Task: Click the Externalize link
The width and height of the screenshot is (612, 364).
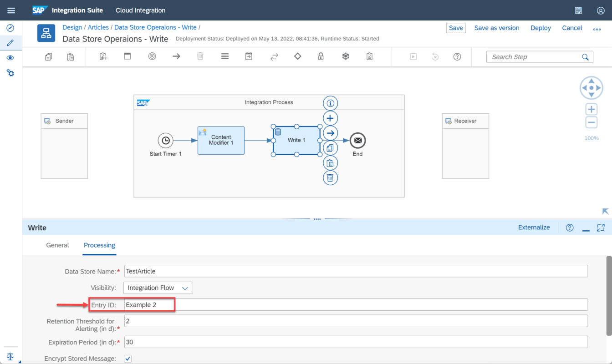Action: coord(534,227)
